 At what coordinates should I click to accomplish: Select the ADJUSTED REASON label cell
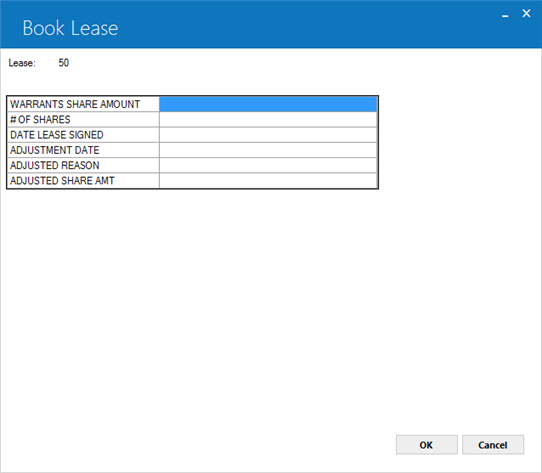click(x=83, y=165)
